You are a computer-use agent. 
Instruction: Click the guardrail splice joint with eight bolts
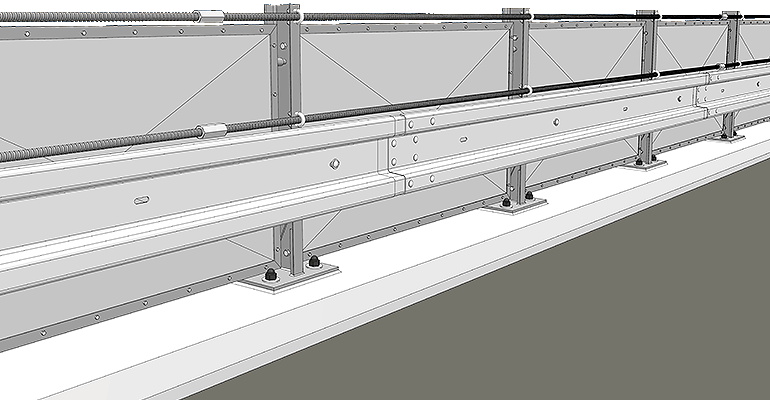406,153
